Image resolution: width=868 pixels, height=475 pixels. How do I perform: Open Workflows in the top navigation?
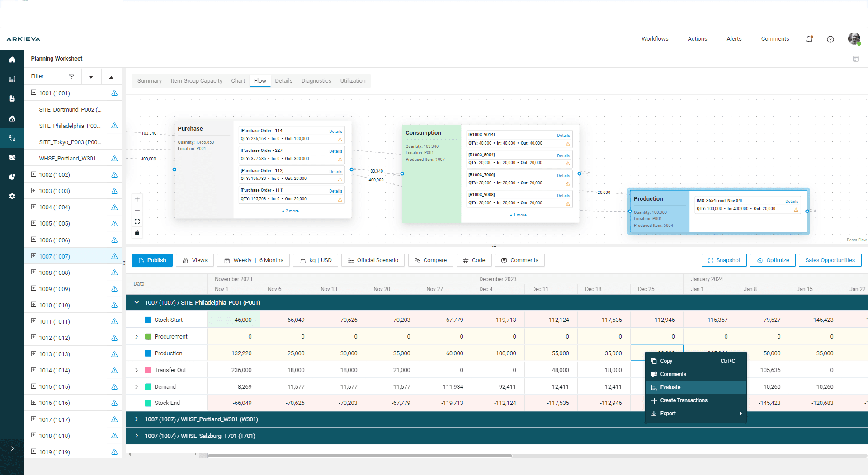(655, 39)
